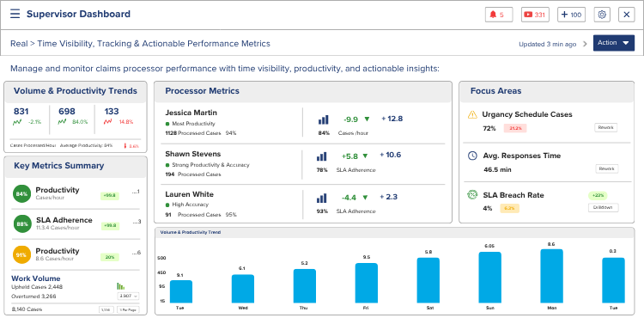Open the hamburger menu icon

point(15,14)
